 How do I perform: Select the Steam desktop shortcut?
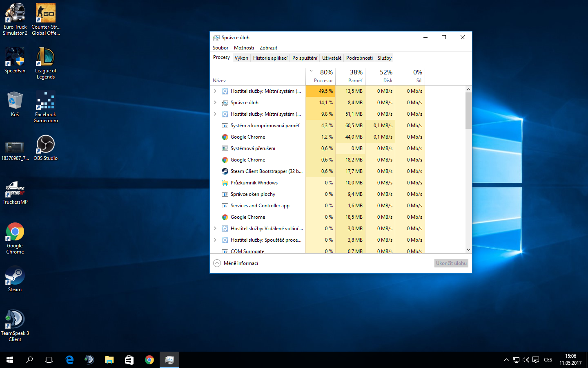pyautogui.click(x=15, y=279)
